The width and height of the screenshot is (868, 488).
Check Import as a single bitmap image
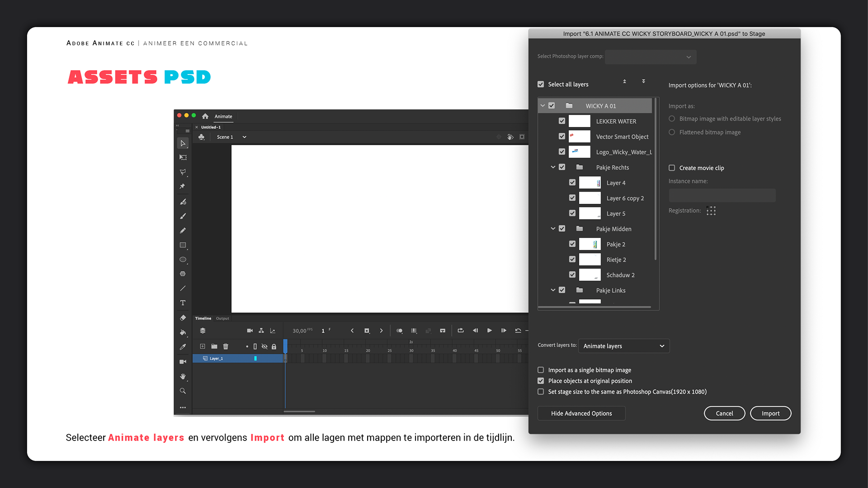click(541, 370)
